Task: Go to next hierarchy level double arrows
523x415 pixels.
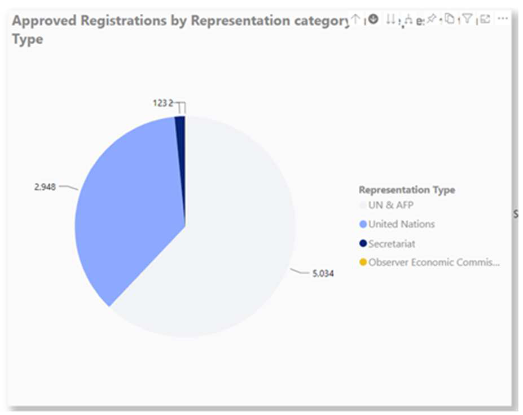Action: (391, 19)
